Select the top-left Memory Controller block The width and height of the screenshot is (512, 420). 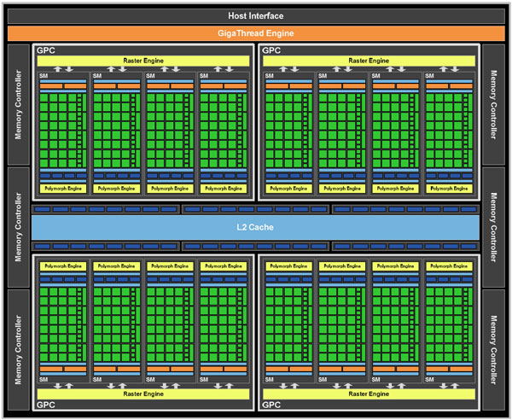[x=19, y=104]
